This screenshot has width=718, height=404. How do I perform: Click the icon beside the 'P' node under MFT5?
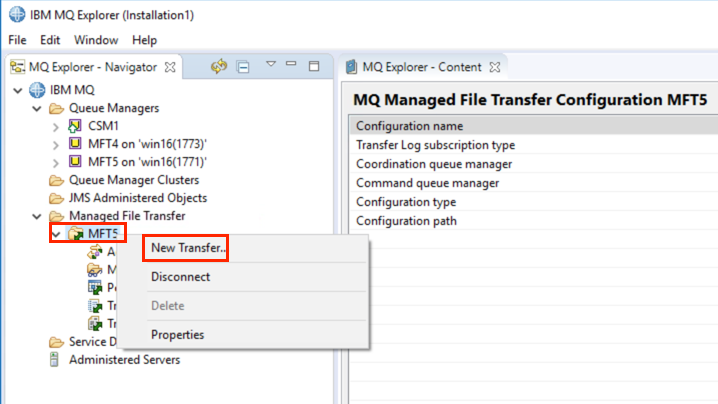point(95,287)
